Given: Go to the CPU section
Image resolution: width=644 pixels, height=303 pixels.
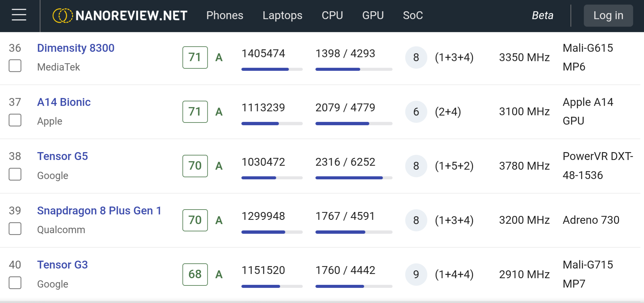Looking at the screenshot, I should (332, 15).
